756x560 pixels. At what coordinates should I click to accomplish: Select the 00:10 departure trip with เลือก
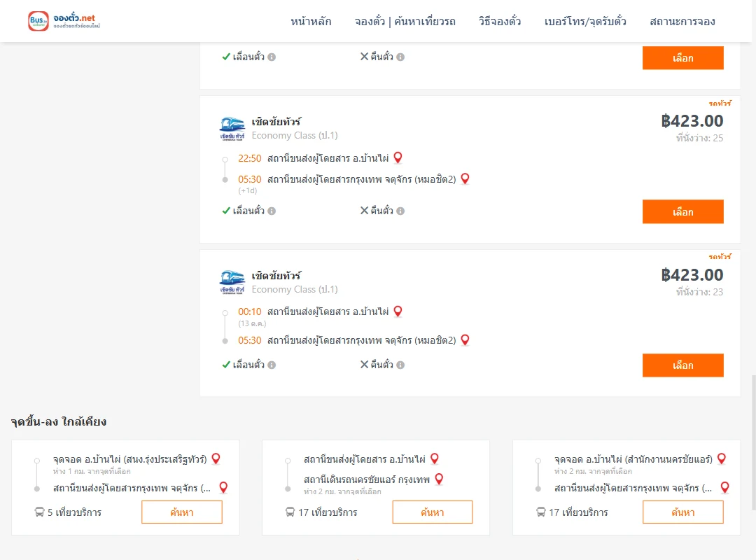(682, 365)
